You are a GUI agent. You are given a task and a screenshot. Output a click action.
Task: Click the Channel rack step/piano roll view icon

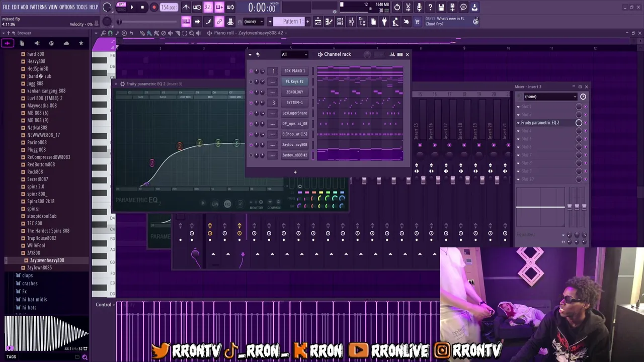[399, 54]
